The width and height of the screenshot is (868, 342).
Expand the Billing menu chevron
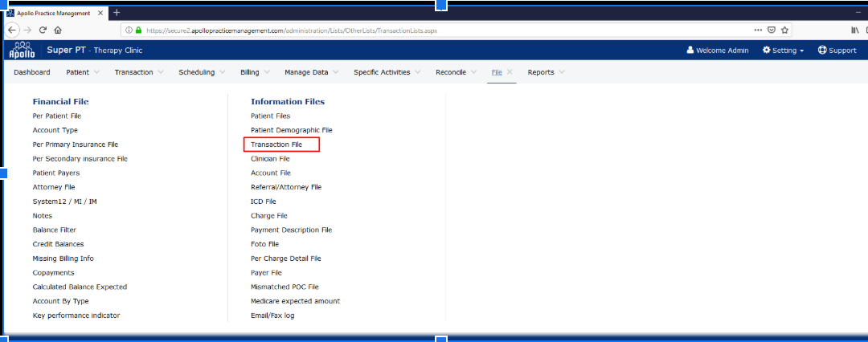tap(266, 72)
